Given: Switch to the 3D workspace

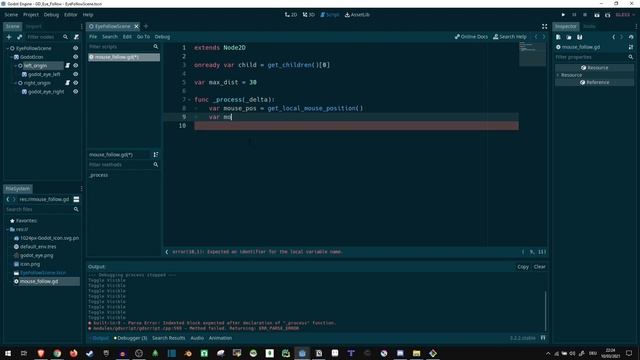Looking at the screenshot, I should (309, 15).
